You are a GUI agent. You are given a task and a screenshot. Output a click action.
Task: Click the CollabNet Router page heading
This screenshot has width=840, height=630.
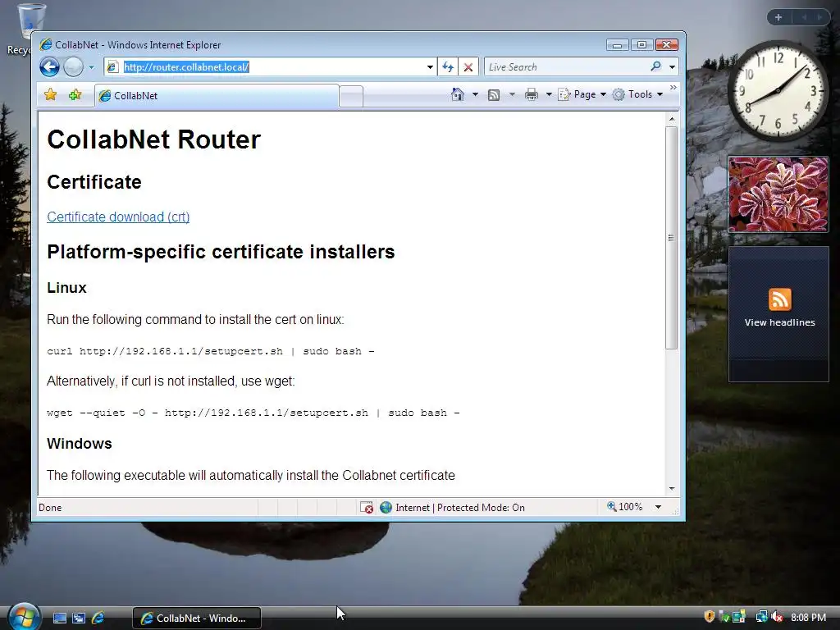click(153, 139)
